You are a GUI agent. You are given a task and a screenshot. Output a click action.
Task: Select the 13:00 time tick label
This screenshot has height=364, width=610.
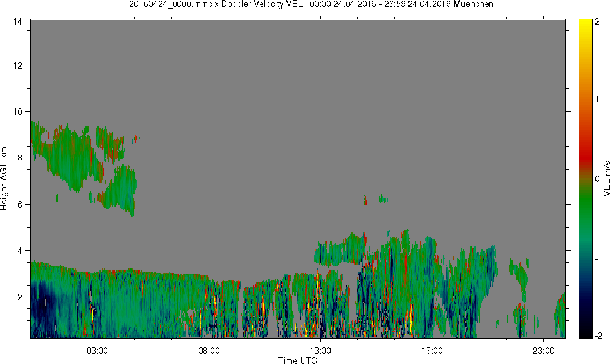pyautogui.click(x=320, y=351)
